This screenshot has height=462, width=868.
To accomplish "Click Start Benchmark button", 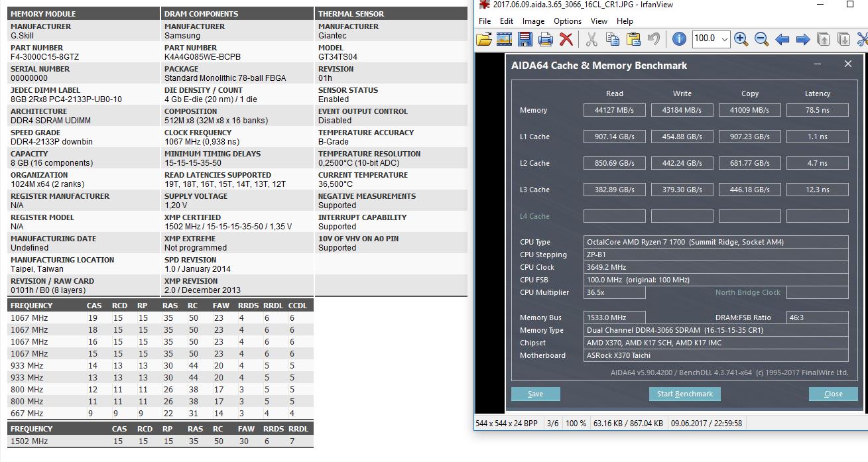I will [x=684, y=394].
